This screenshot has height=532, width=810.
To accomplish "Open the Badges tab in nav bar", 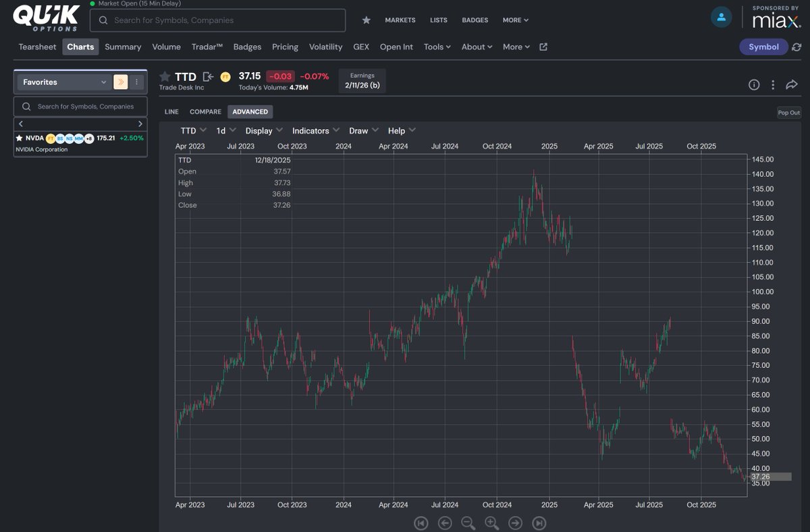I will (x=247, y=47).
